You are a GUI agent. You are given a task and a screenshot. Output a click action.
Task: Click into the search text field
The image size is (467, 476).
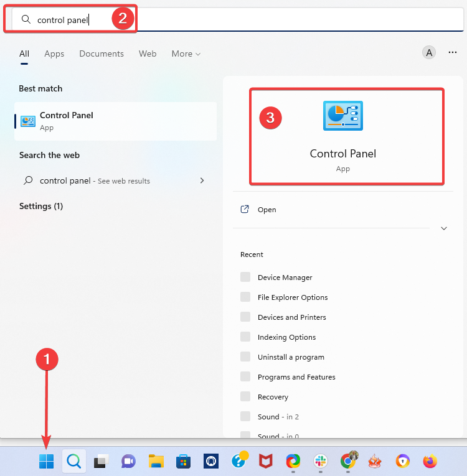click(238, 19)
